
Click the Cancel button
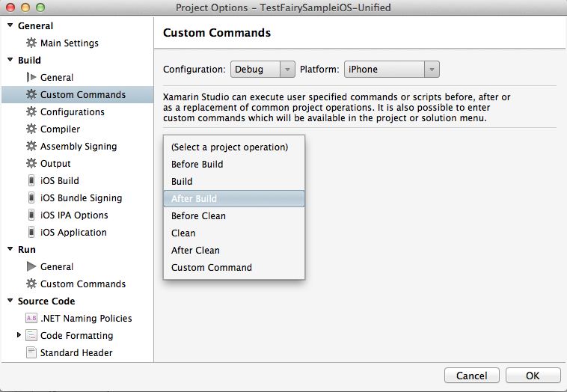tap(471, 376)
